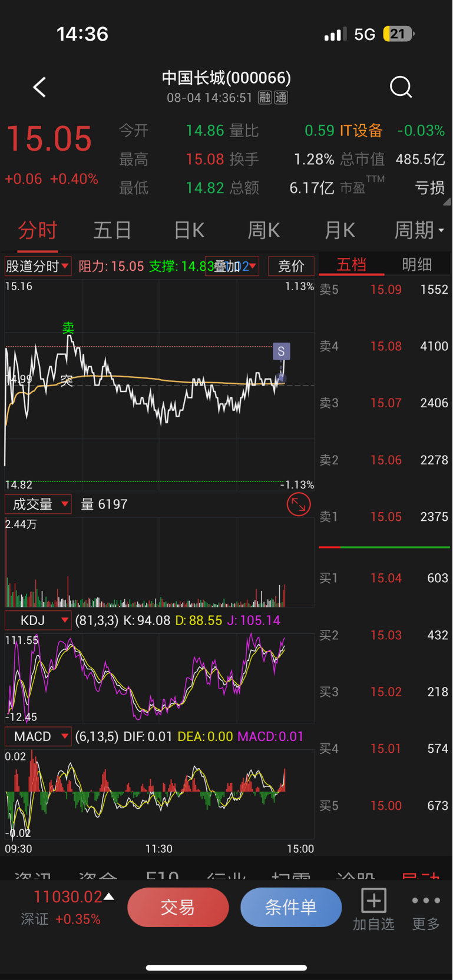Tap the green 卖 marker on chart
The height and width of the screenshot is (980, 453).
68,328
